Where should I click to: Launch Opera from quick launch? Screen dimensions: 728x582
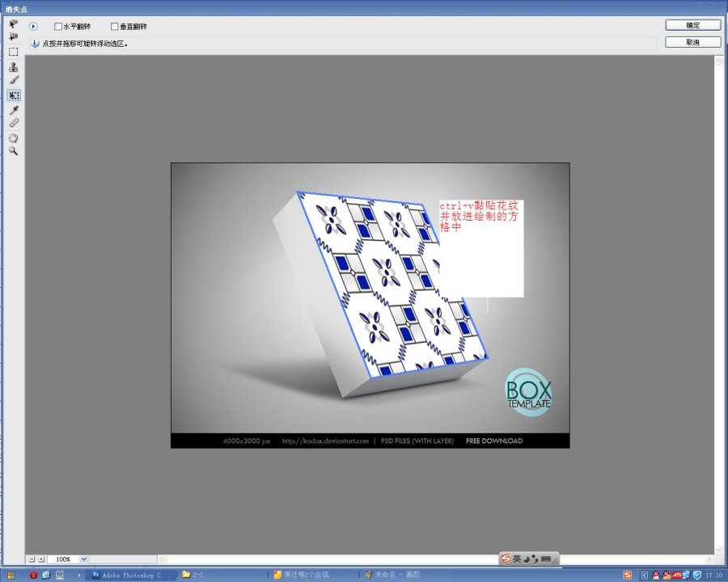(33, 575)
